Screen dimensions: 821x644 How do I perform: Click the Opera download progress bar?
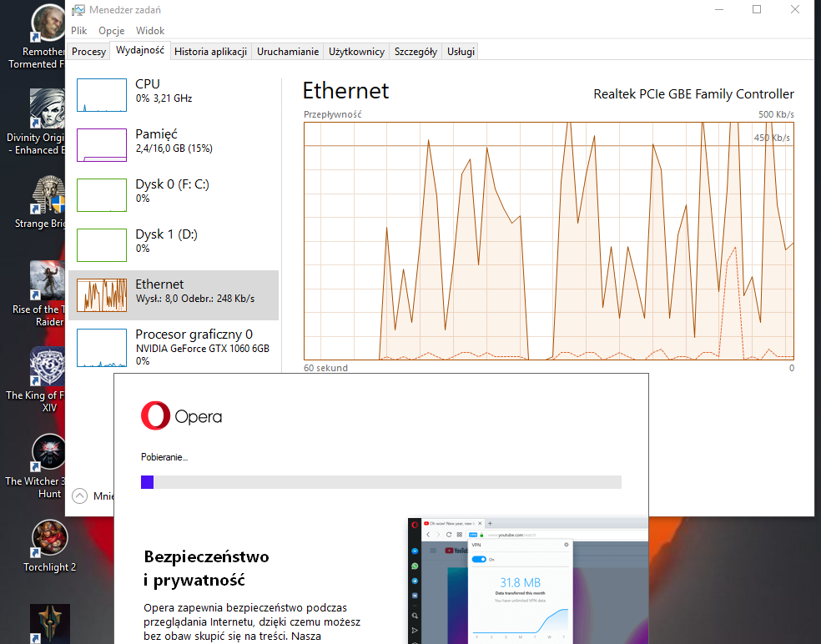(381, 482)
